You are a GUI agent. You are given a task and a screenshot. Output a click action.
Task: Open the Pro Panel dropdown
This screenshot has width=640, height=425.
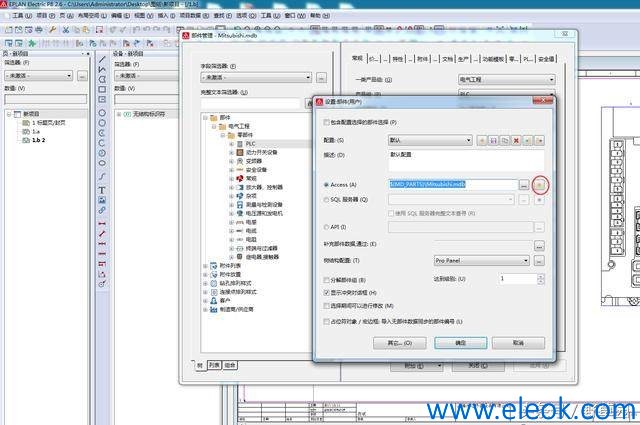click(x=482, y=260)
